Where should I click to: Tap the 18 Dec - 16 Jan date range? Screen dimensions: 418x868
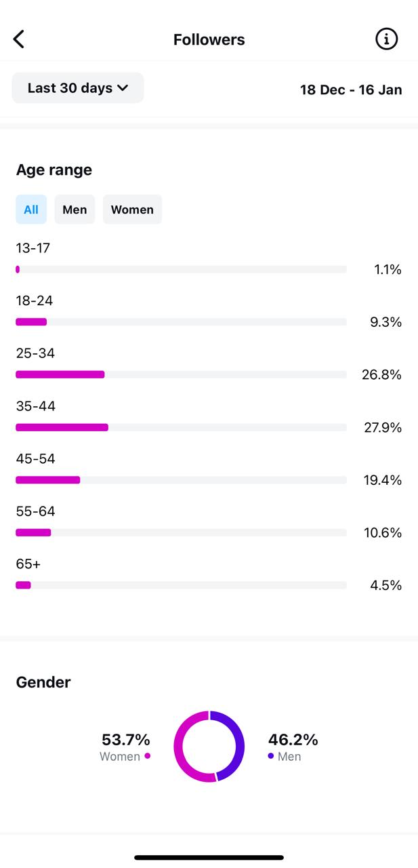tap(351, 90)
